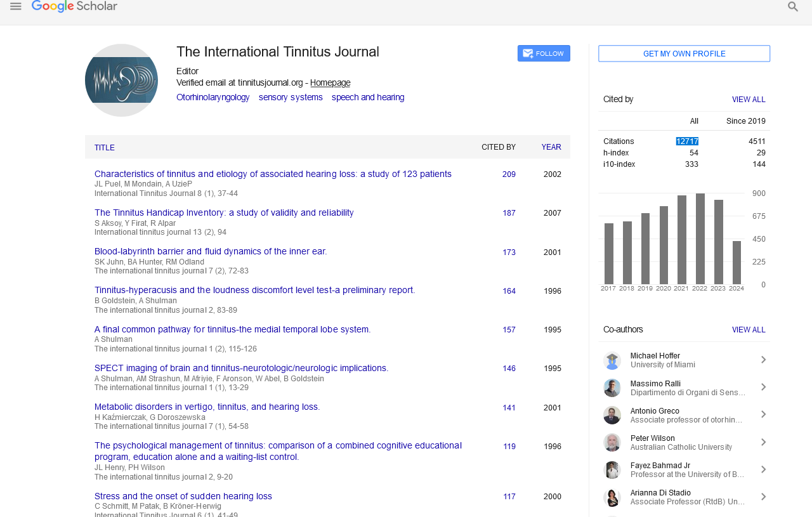Open the Homepage link
The width and height of the screenshot is (812, 517).
(330, 82)
